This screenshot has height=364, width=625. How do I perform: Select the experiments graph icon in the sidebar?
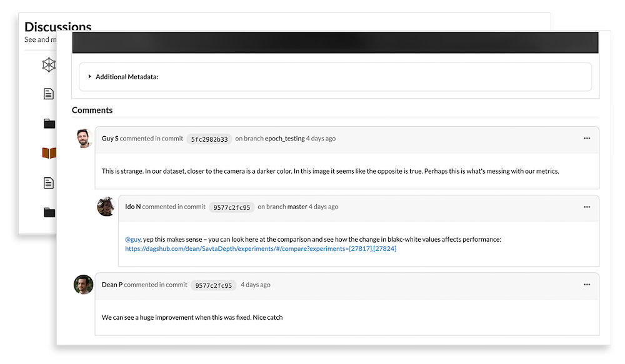49,64
